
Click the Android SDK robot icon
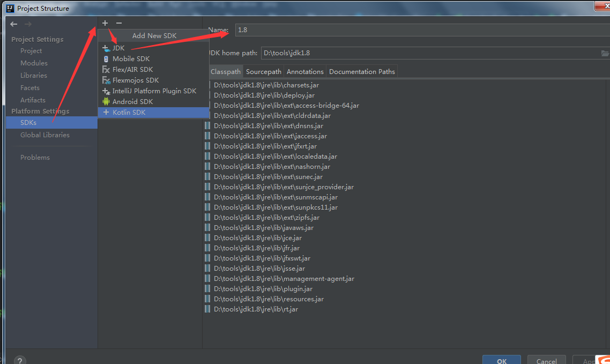point(106,101)
